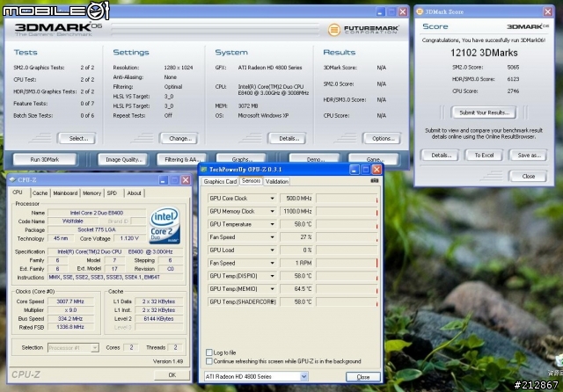Click the GPU Memory Clock 1100.0 MHz value
This screenshot has width=563, height=392.
pos(297,211)
